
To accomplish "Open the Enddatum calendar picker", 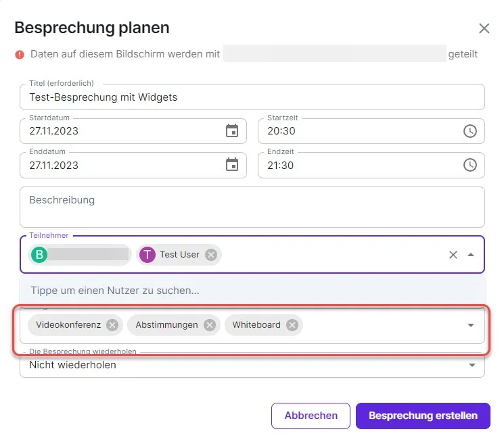I will click(x=232, y=165).
